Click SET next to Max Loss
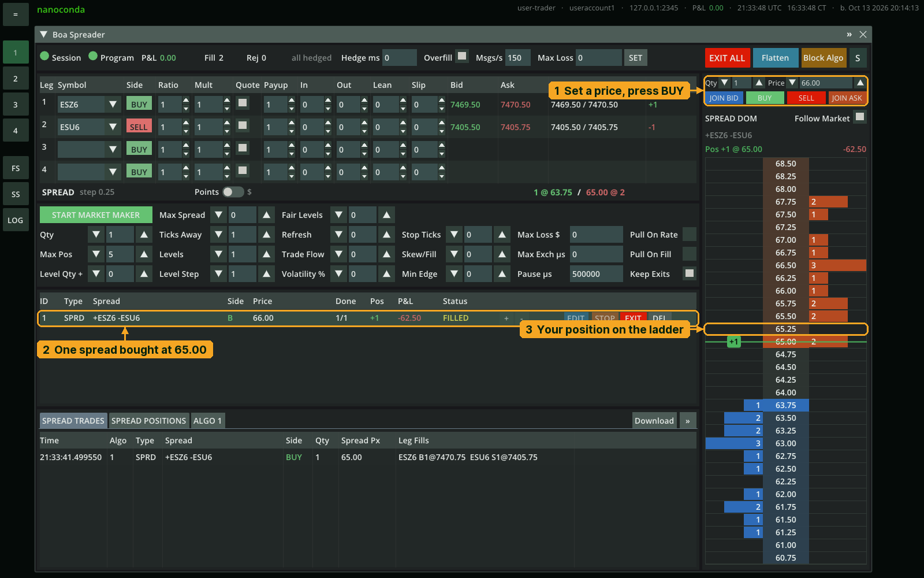 coord(635,58)
